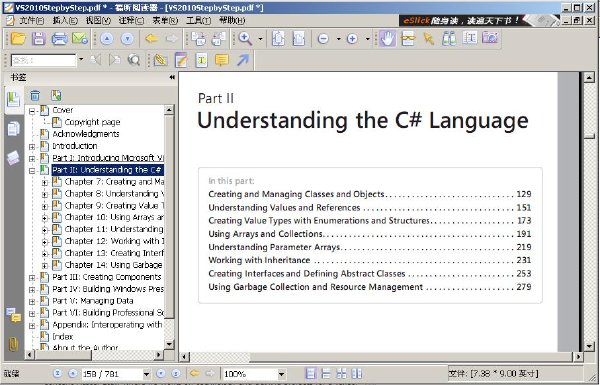Open the find box dropdown arrow
The image size is (600, 385).
click(x=81, y=59)
